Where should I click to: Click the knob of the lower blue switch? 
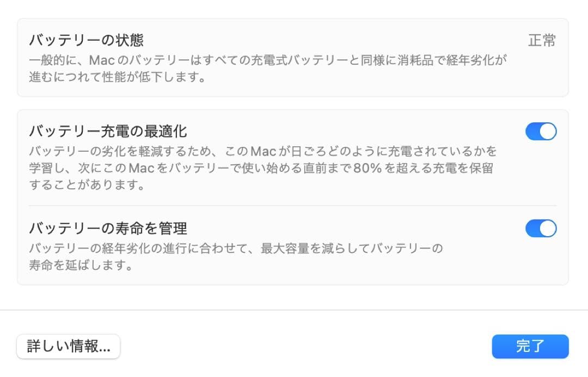coord(546,228)
